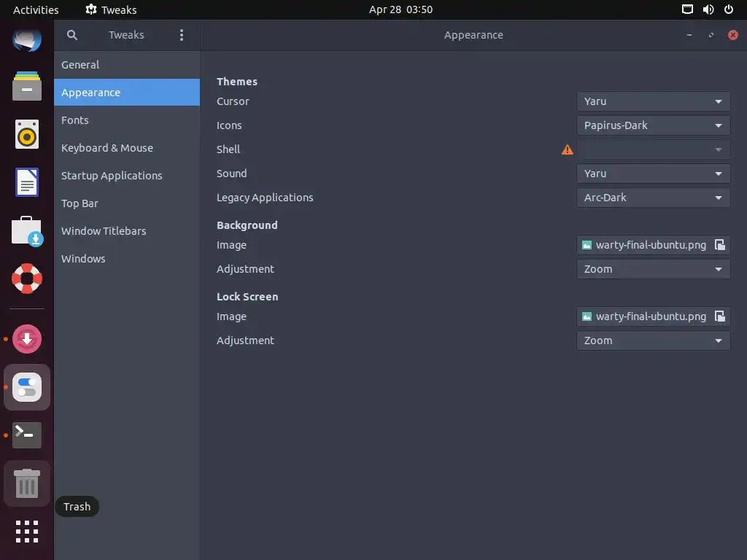Click the Background image file chooser icon
The image size is (747, 560).
point(720,245)
